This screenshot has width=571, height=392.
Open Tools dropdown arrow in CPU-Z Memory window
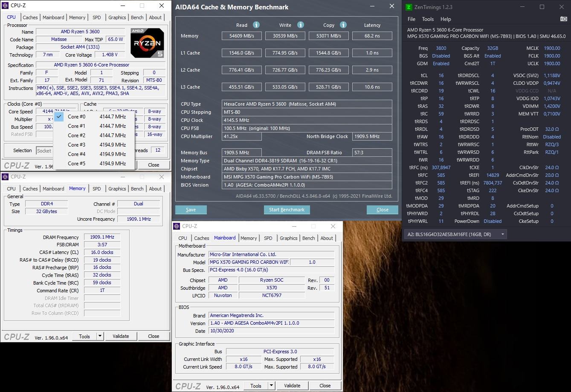point(100,336)
